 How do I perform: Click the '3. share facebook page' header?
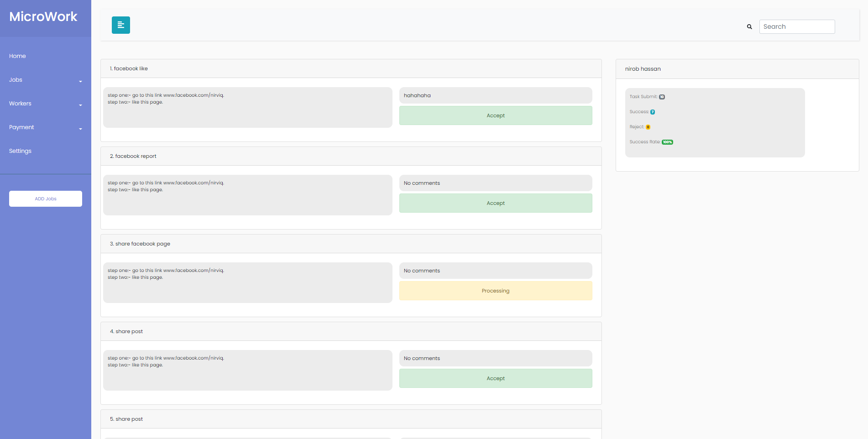tap(351, 244)
